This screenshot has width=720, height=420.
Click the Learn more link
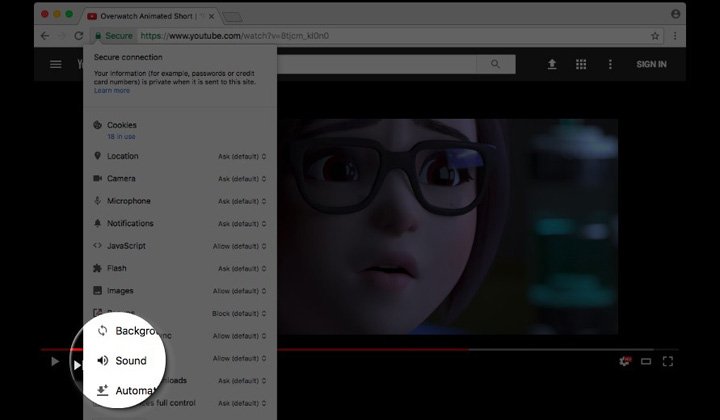[112, 90]
